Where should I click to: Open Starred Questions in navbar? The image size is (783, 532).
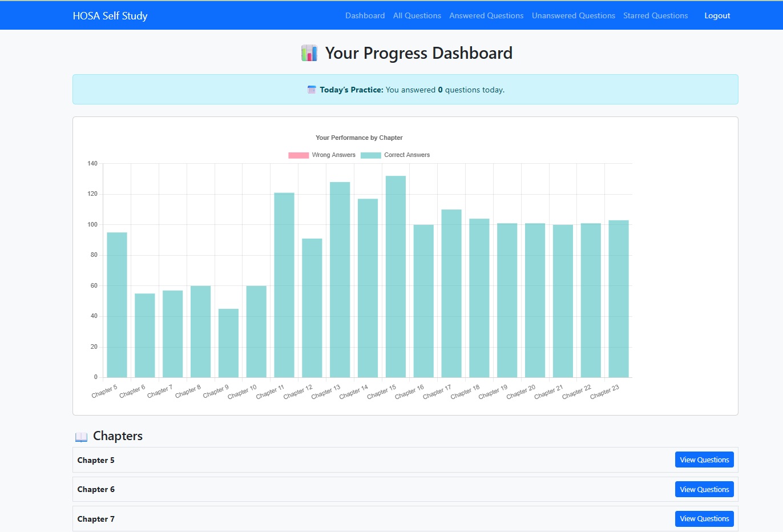(x=655, y=16)
